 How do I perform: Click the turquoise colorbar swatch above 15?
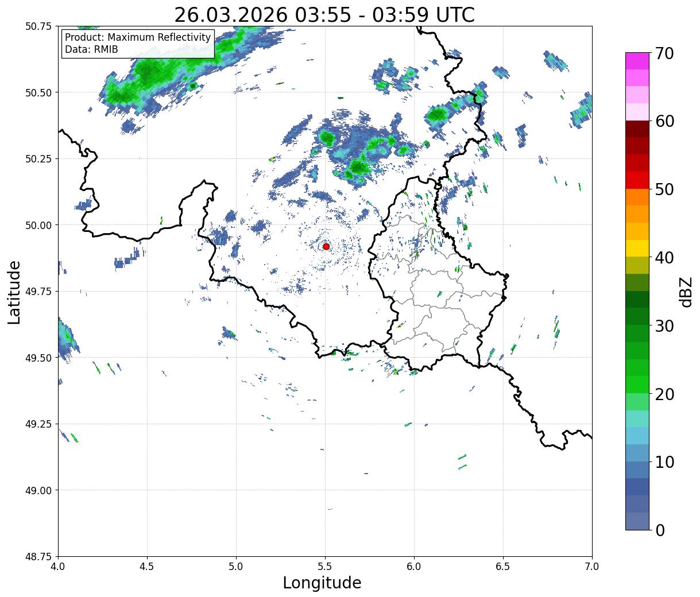[637, 418]
